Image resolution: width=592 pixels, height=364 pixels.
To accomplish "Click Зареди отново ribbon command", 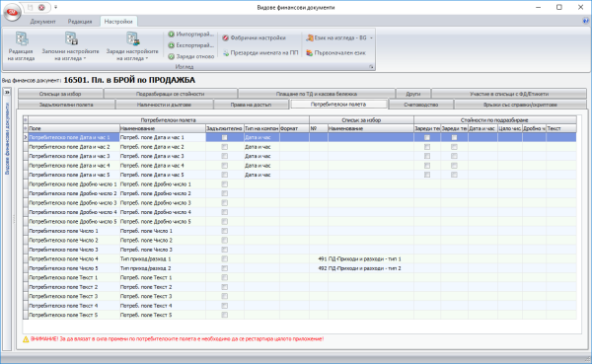I will [191, 56].
